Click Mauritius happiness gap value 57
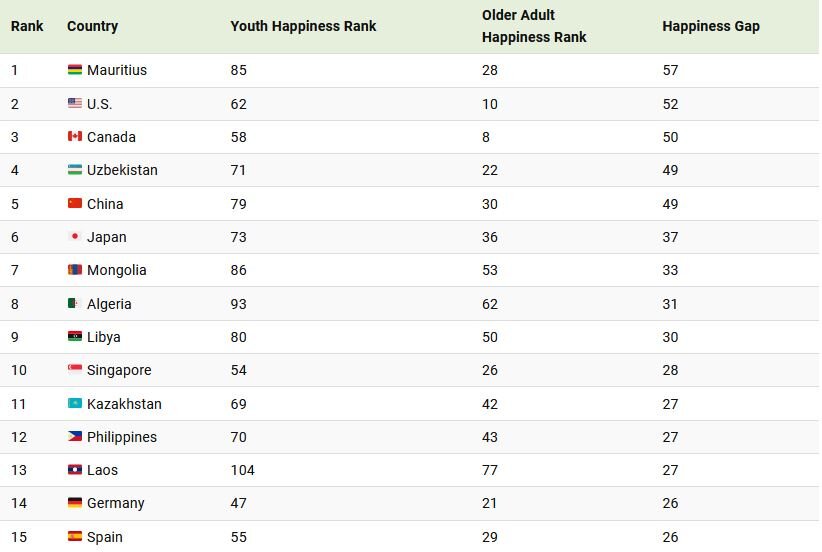The height and width of the screenshot is (552, 822). pos(670,70)
